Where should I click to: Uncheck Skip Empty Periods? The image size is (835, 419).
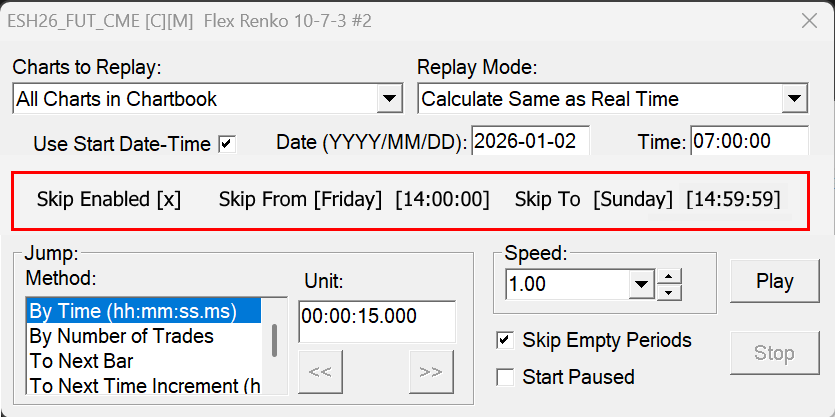pos(505,341)
